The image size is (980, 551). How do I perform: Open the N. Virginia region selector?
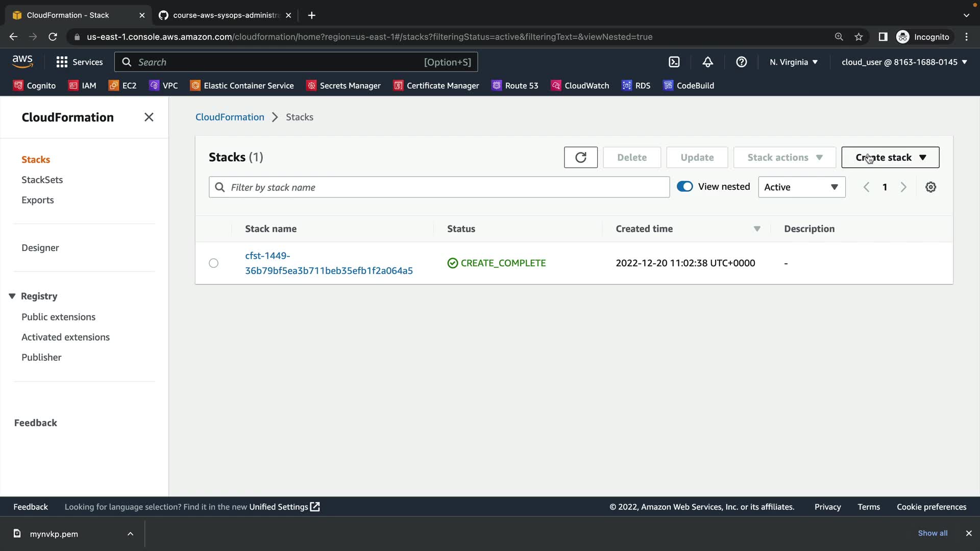793,62
